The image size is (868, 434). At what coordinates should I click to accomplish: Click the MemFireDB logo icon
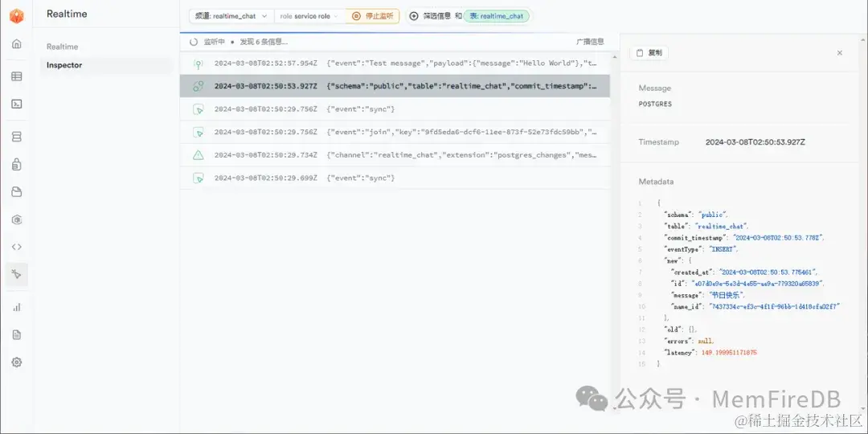[x=17, y=16]
